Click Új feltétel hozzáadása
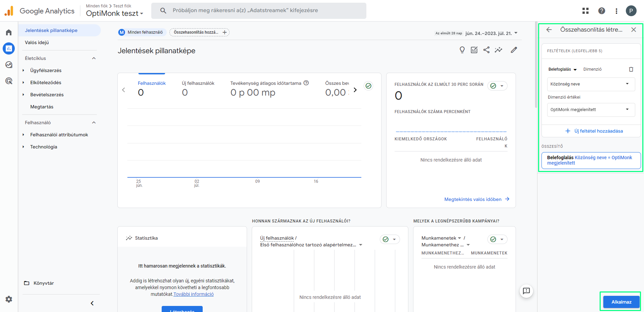This screenshot has width=644, height=312. pos(594,131)
